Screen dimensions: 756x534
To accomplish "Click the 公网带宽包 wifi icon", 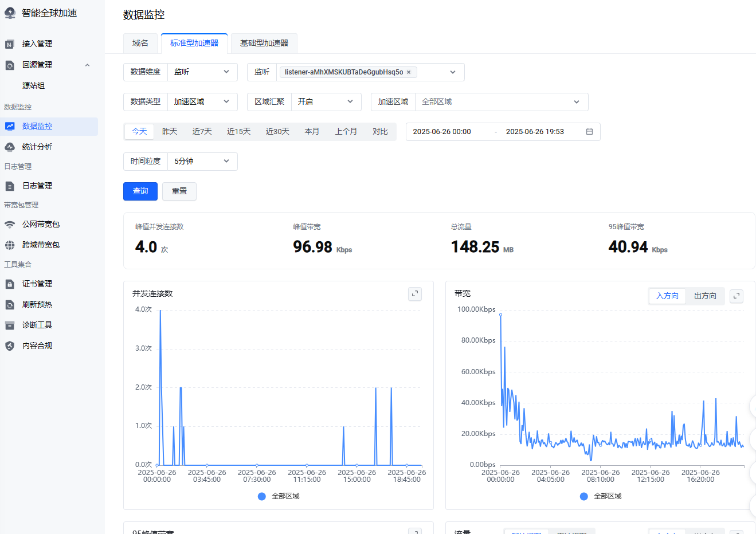I will pos(10,225).
